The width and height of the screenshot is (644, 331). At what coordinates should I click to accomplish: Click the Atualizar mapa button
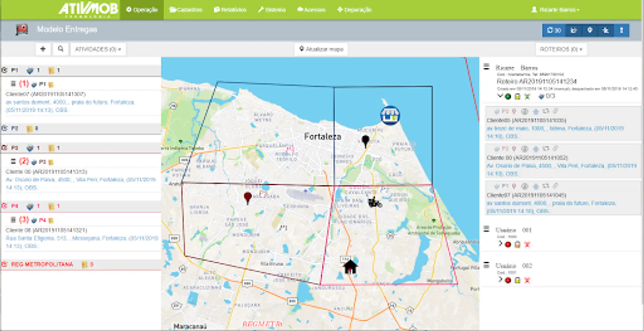point(321,49)
